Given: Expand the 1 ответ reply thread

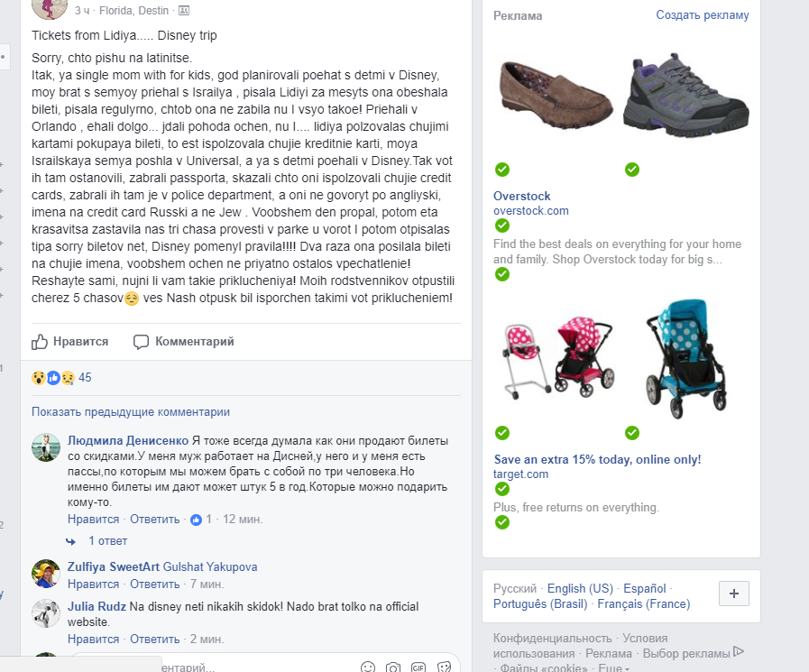Looking at the screenshot, I should [107, 541].
